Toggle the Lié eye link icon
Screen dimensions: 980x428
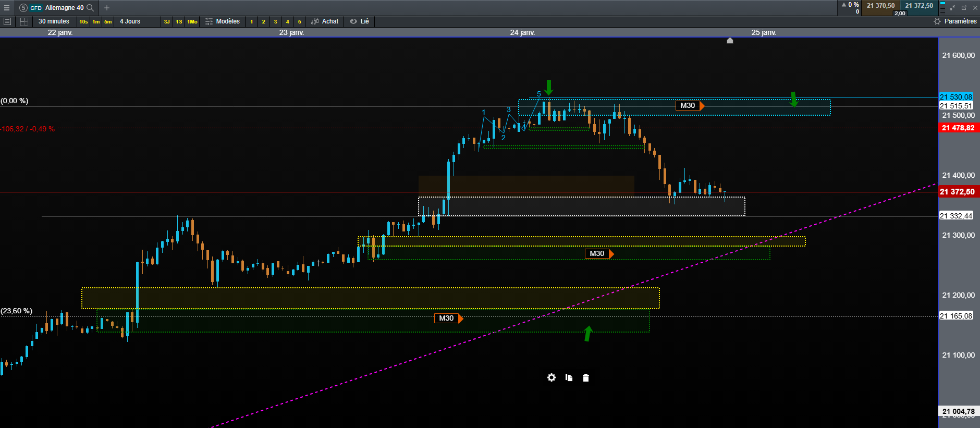353,21
